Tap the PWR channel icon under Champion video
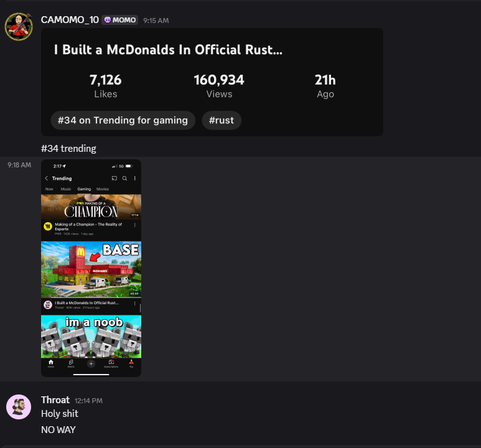 coord(48,226)
